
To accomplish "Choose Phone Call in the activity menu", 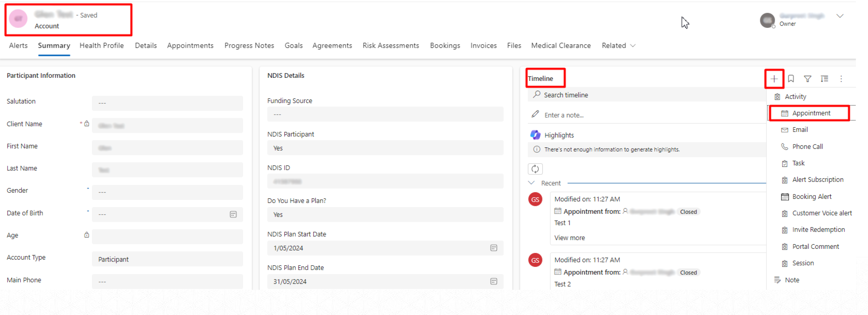I will [x=807, y=147].
